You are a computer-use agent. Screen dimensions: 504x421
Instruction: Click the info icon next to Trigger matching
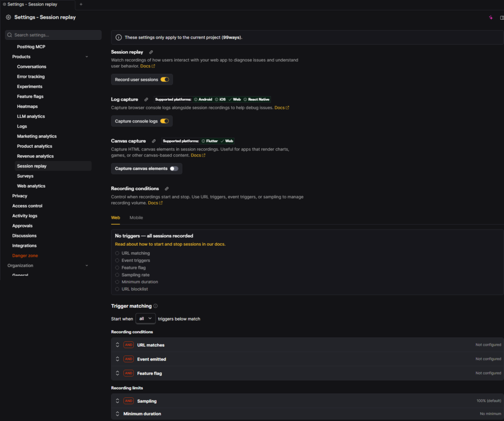click(155, 306)
